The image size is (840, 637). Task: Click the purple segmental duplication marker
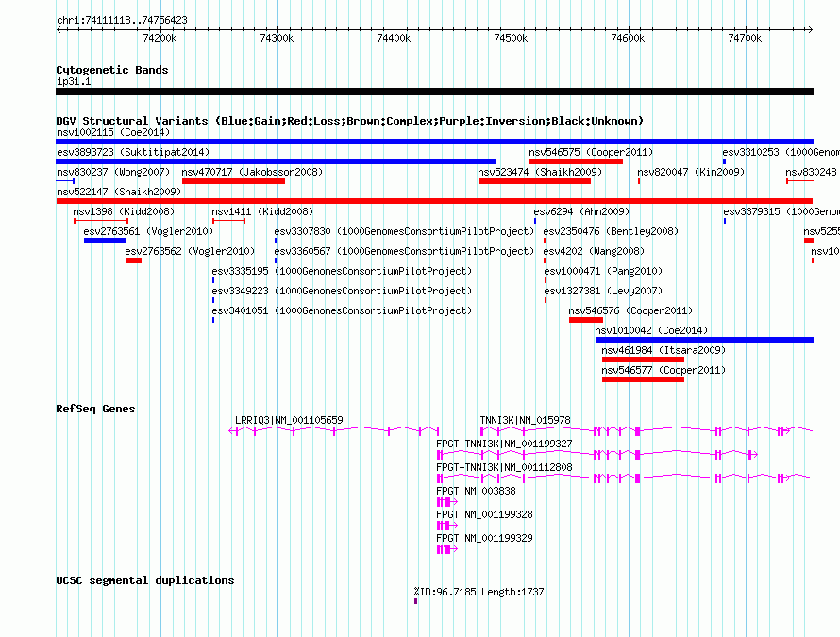[415, 601]
